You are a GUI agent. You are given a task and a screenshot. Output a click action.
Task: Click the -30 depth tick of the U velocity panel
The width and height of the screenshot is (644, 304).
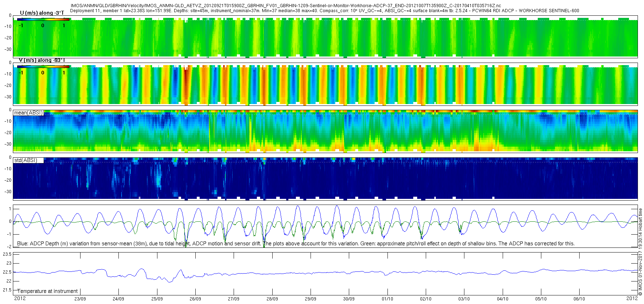coord(8,49)
